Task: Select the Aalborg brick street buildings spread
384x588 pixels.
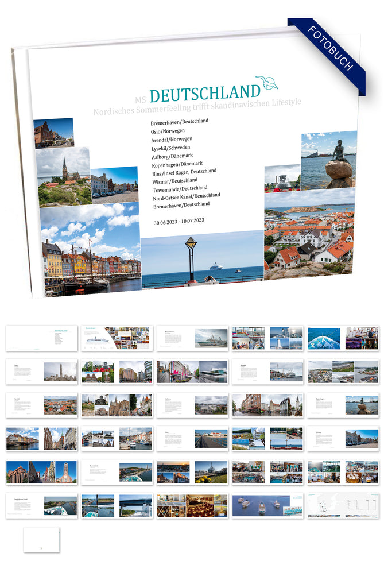Action: (267, 405)
